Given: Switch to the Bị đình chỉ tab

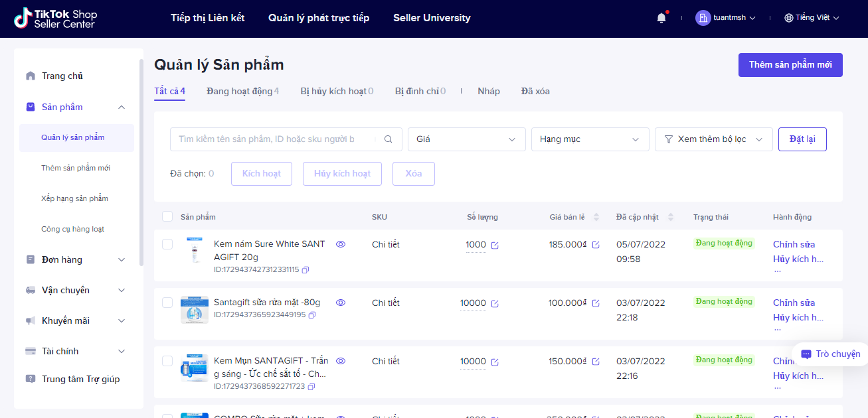Looking at the screenshot, I should click(420, 91).
